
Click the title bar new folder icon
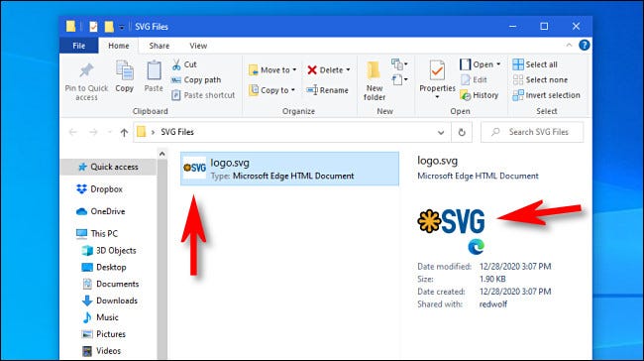pyautogui.click(x=109, y=27)
